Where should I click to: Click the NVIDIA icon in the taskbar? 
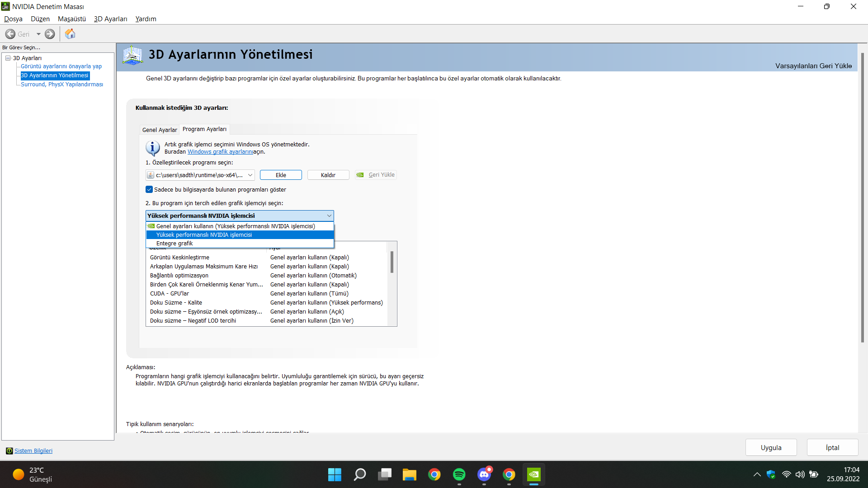coord(533,474)
